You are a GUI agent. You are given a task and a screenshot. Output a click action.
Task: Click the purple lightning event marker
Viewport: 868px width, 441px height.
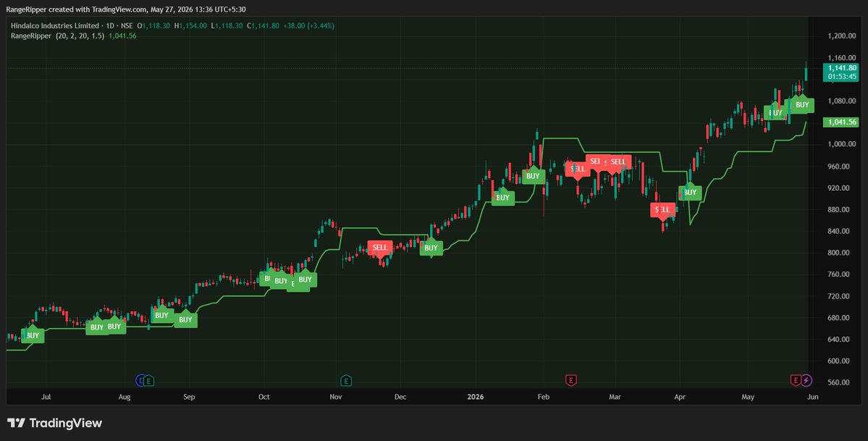point(806,380)
